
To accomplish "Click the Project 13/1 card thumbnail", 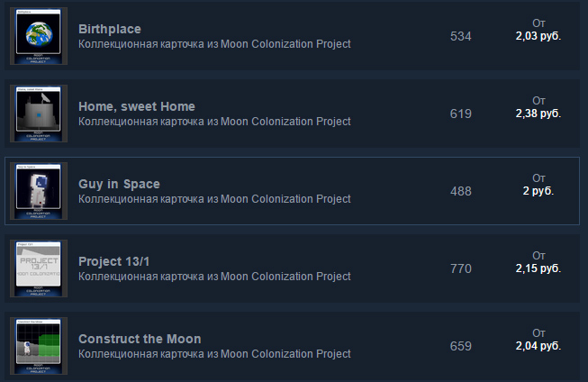I will point(38,268).
